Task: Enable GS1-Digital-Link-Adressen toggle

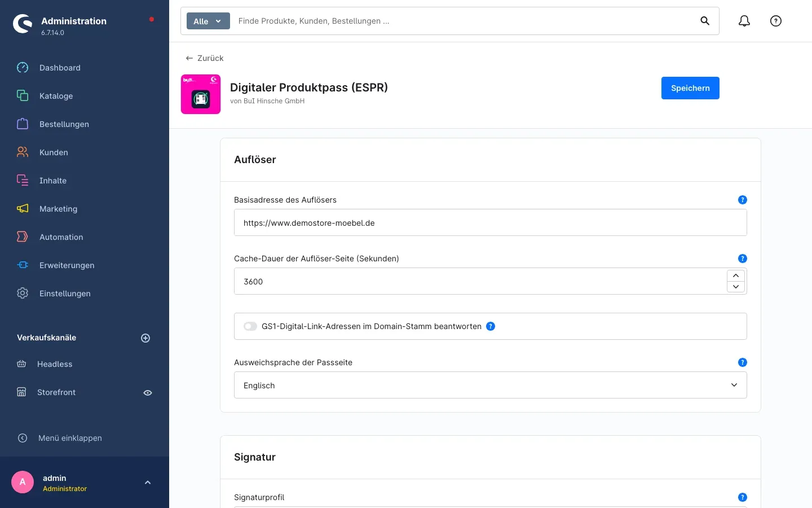Action: pyautogui.click(x=250, y=326)
